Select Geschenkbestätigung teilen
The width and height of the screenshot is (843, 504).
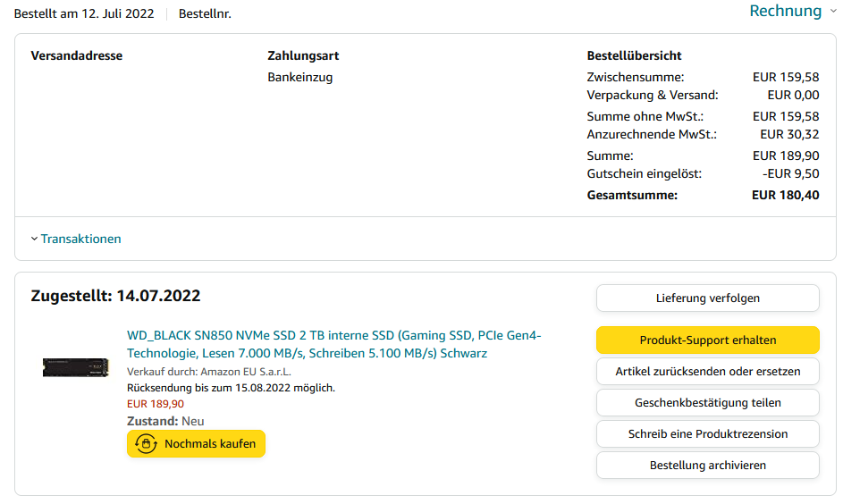[x=707, y=402]
